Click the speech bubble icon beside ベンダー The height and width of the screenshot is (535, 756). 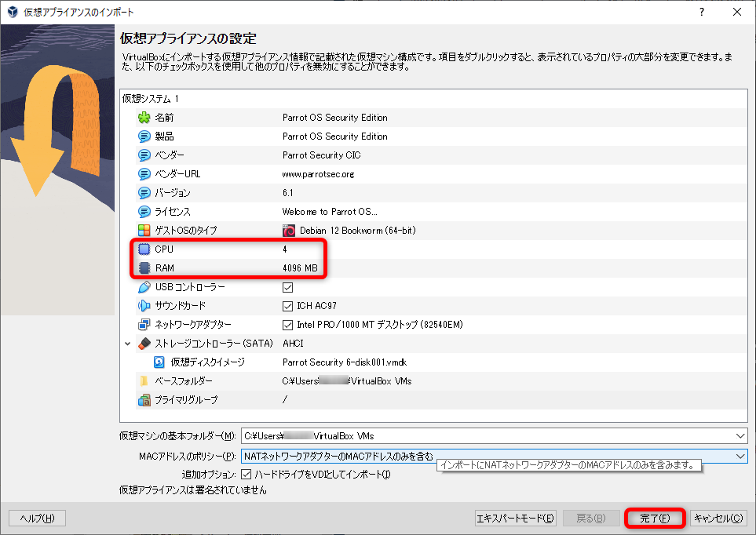coord(144,155)
